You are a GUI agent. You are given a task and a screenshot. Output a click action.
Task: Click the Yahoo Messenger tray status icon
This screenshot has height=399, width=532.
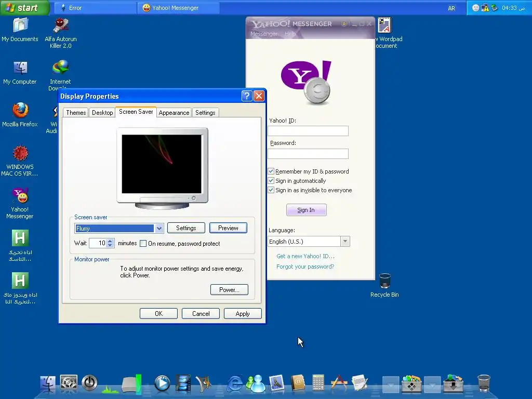pyautogui.click(x=476, y=8)
